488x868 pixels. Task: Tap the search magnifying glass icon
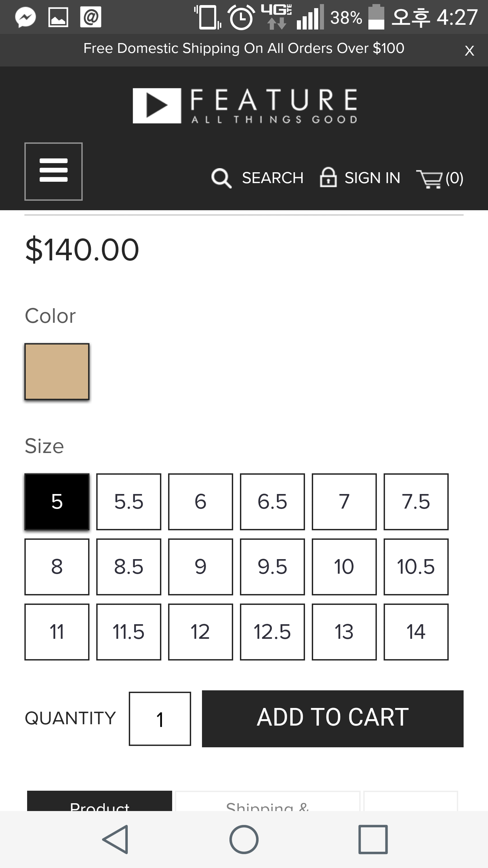point(221,178)
